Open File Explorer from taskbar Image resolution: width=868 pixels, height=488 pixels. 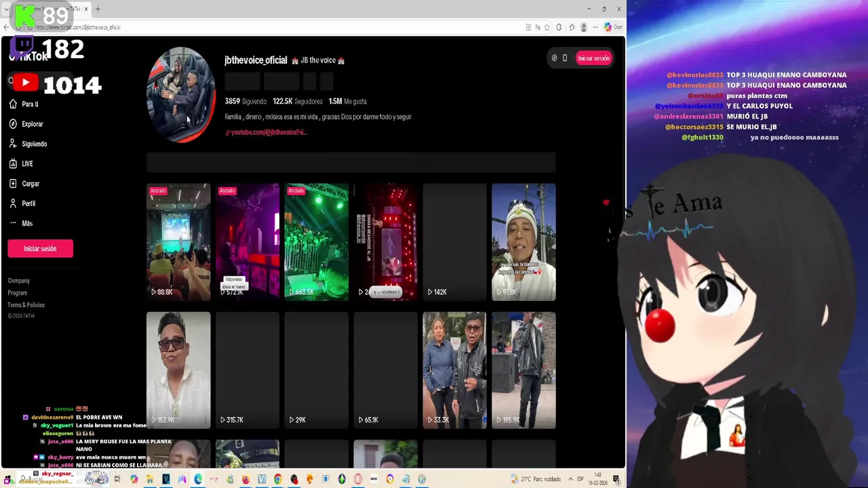click(150, 479)
